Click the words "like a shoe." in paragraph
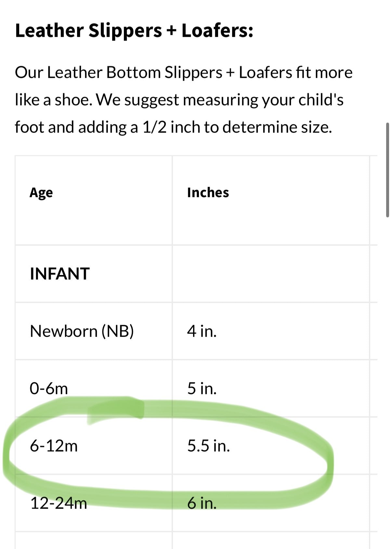The width and height of the screenshot is (392, 549). coord(54,100)
